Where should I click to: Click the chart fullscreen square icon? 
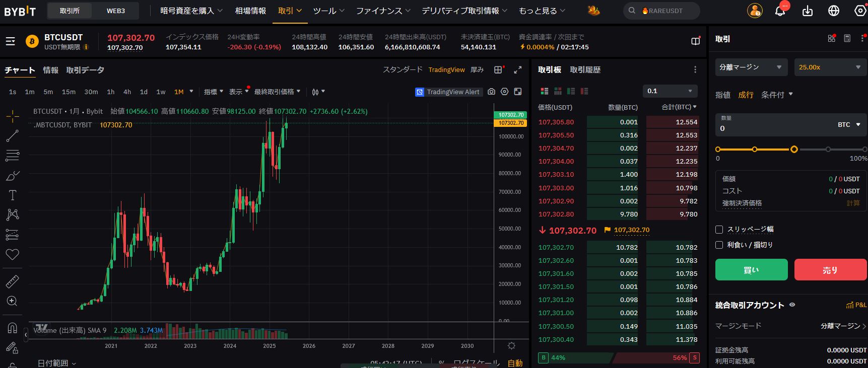518,92
